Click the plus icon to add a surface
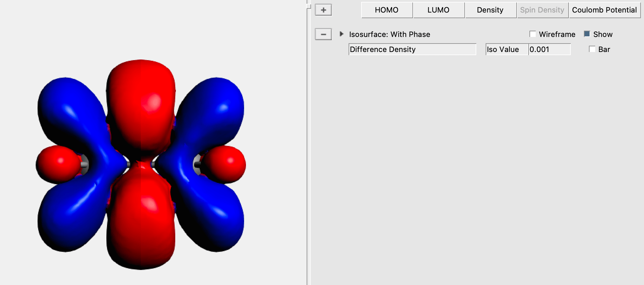This screenshot has height=285, width=644. 323,10
